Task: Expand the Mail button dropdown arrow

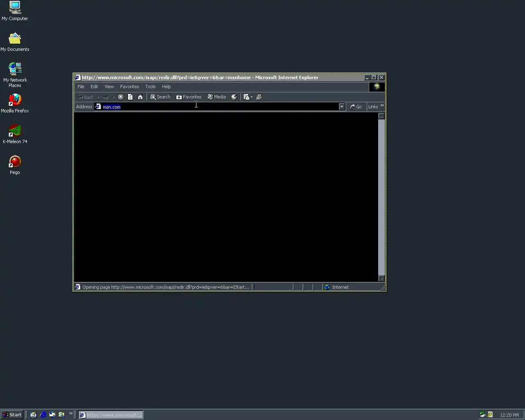Action: (x=251, y=97)
